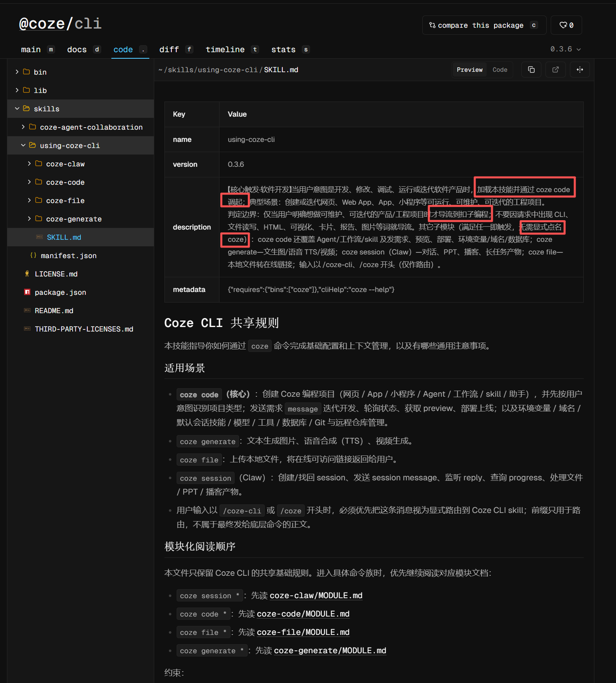The width and height of the screenshot is (616, 683).
Task: Open package.json in file tree
Action: [x=81, y=292]
